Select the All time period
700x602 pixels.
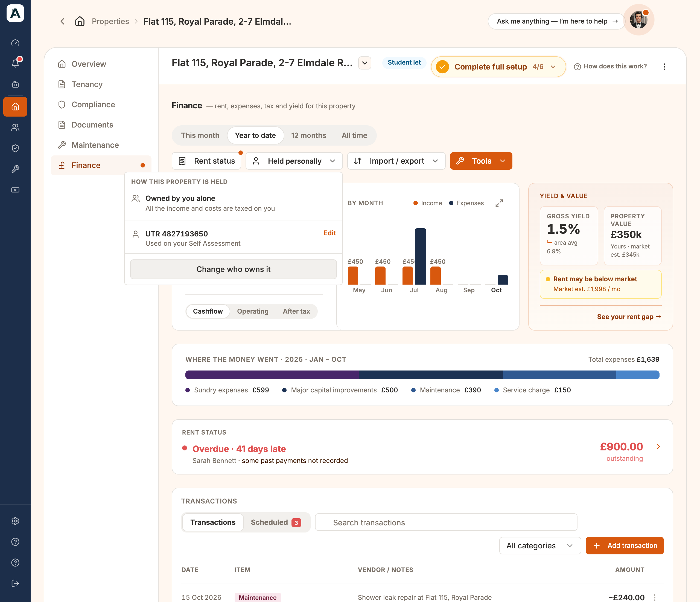(x=354, y=135)
